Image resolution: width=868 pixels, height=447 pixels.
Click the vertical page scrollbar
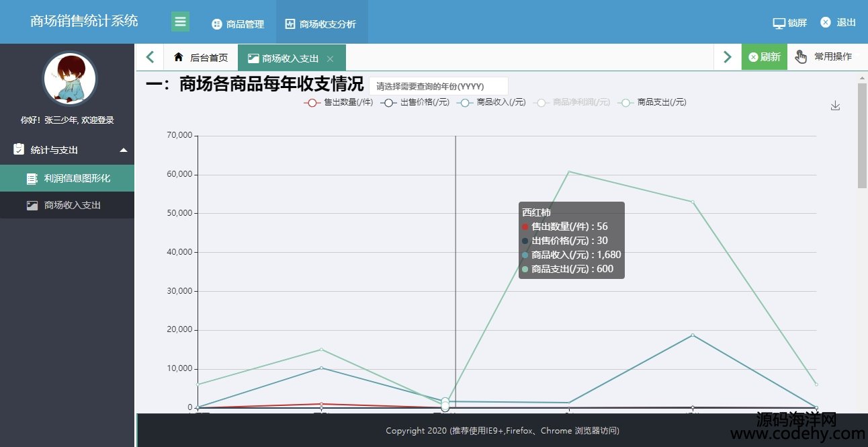click(862, 134)
